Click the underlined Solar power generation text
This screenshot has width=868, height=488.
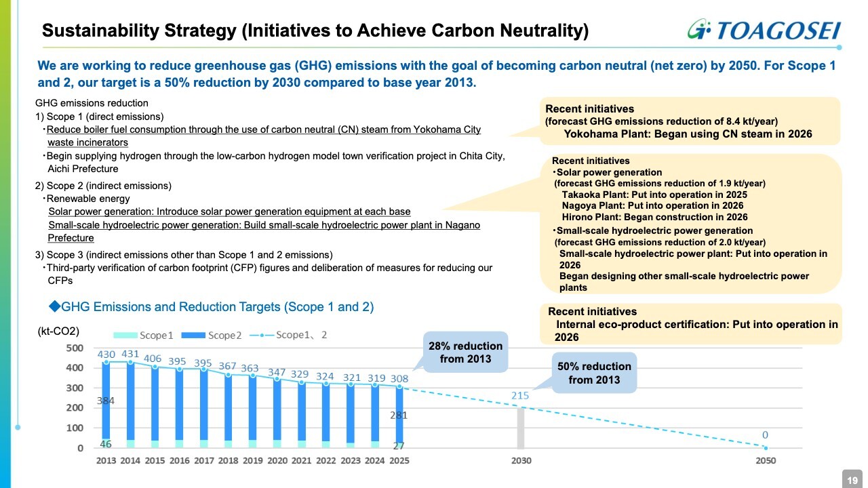click(x=229, y=211)
